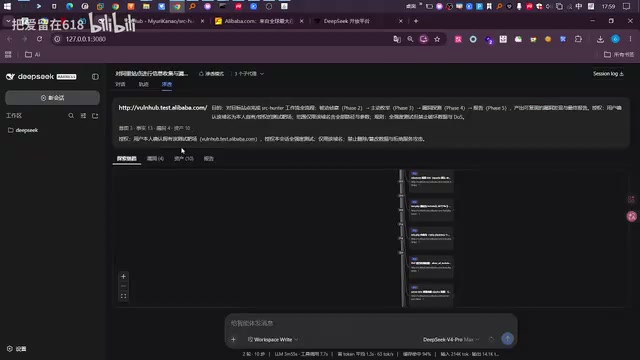
Task: Select the fourth node card in graph
Action: 431,266
